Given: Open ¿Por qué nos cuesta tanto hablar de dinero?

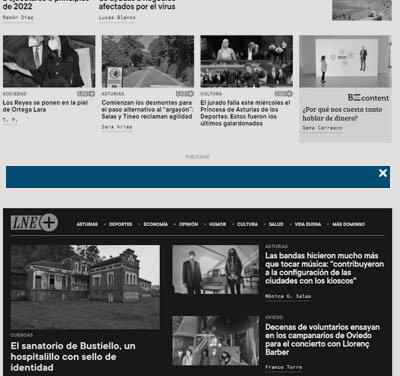Looking at the screenshot, I should [x=342, y=114].
